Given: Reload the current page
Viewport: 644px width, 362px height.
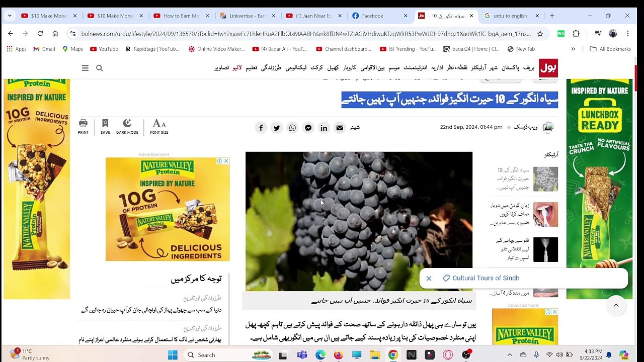Looking at the screenshot, I should [40, 34].
